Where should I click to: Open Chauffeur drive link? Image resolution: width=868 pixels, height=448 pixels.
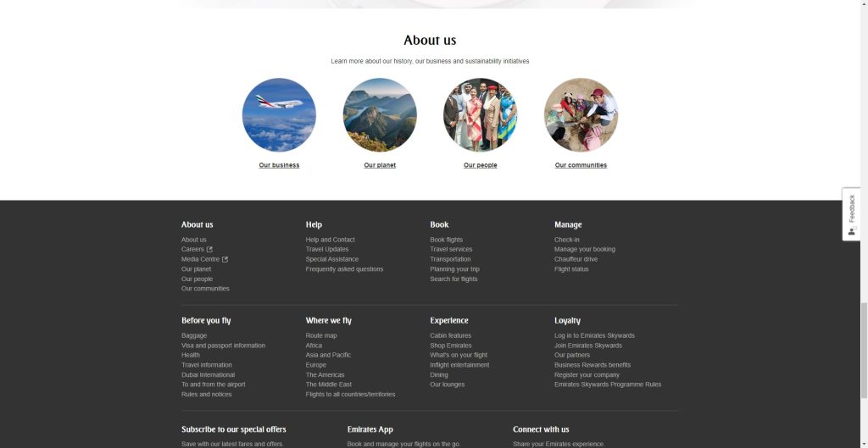(576, 259)
